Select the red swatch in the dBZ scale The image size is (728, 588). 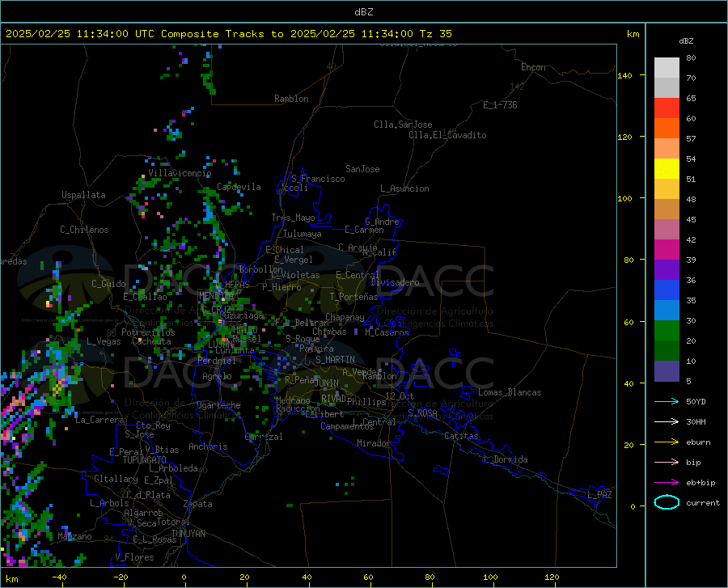click(x=667, y=108)
